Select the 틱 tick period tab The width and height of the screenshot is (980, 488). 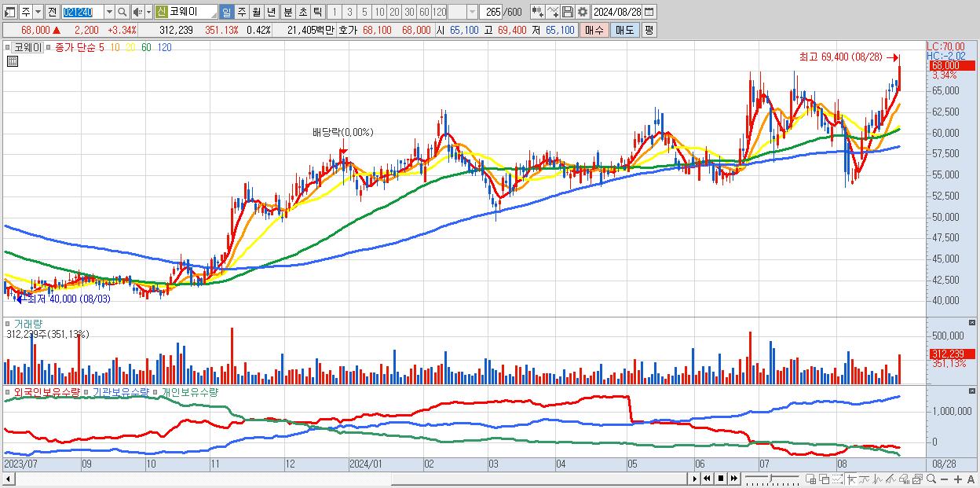click(317, 12)
